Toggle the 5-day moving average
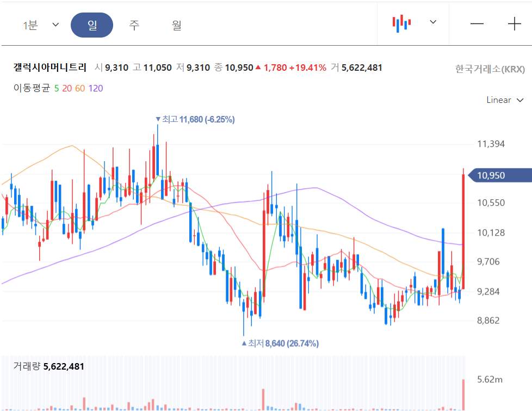The image size is (532, 411). 57,88
